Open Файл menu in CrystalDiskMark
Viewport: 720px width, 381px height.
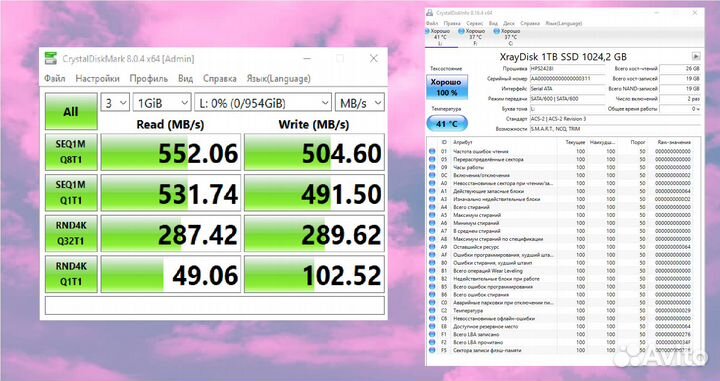click(x=55, y=78)
